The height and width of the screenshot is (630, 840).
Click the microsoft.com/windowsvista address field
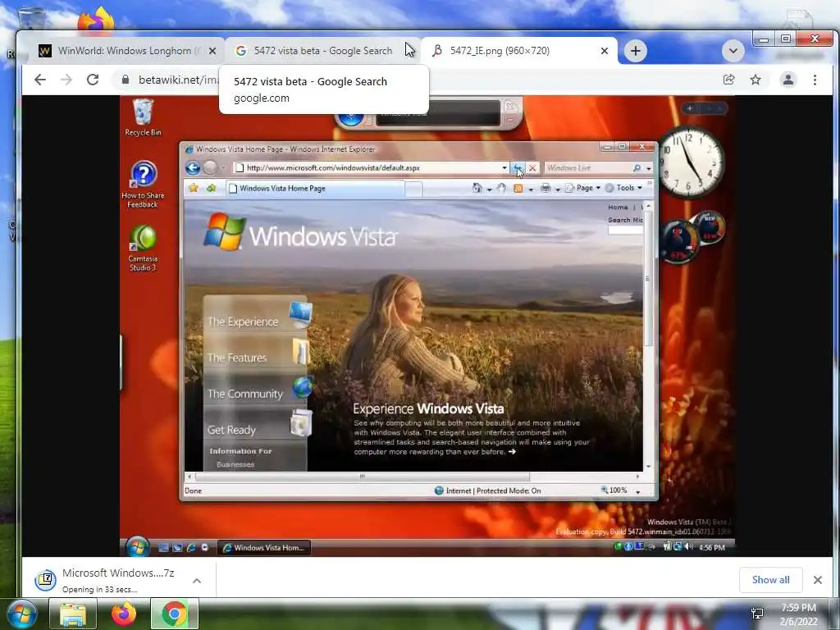pos(370,167)
